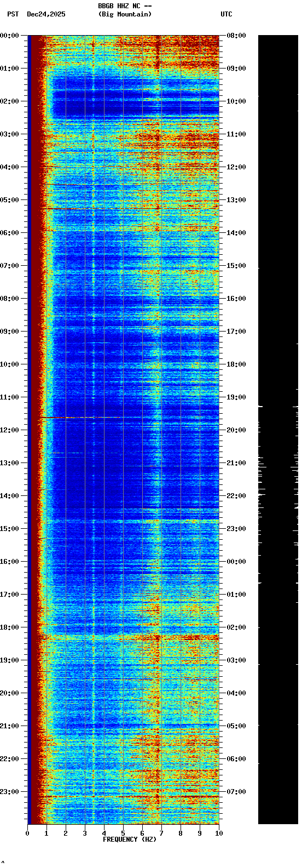The image size is (302, 868).
Task: Click the 19:00 PST time label
Action: (9, 660)
